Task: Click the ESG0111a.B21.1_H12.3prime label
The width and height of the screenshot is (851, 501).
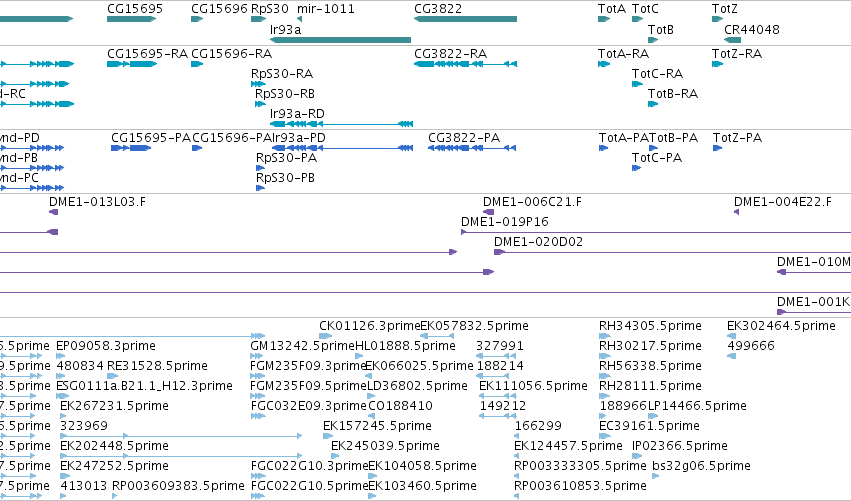Action: tap(144, 386)
